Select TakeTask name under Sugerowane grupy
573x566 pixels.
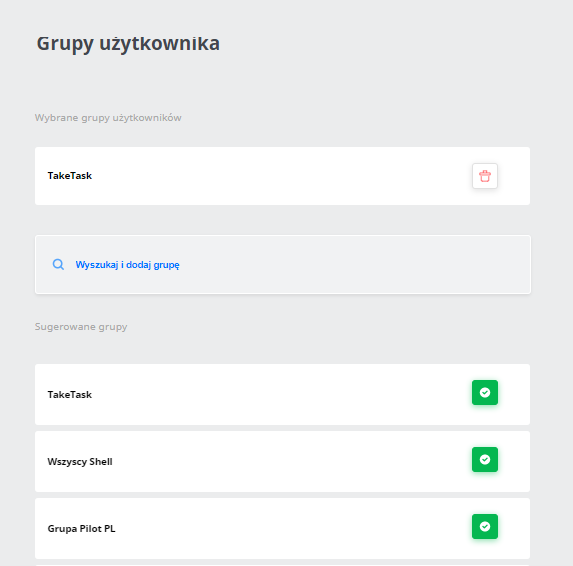pyautogui.click(x=69, y=395)
